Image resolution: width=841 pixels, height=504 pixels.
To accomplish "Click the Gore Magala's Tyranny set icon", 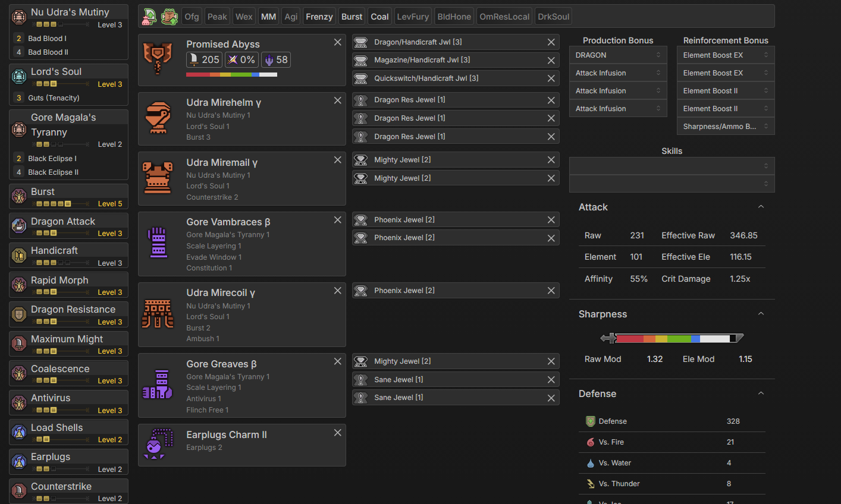I will 19,129.
